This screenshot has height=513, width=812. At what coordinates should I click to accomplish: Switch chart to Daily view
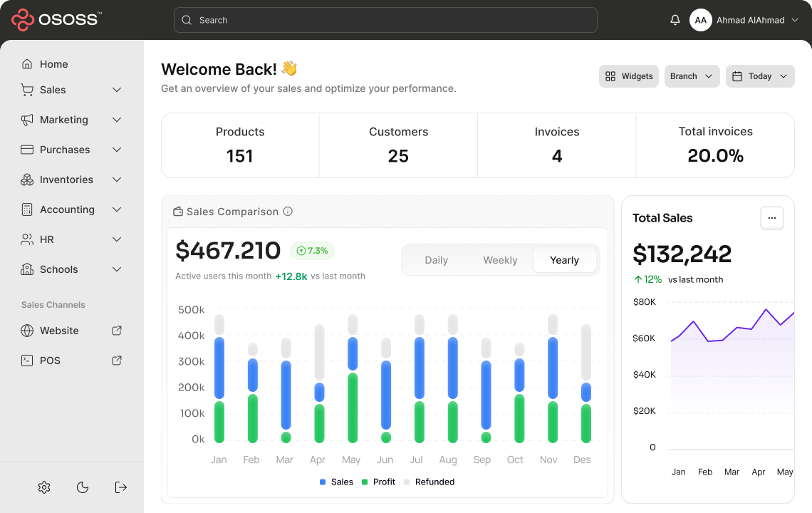(436, 260)
